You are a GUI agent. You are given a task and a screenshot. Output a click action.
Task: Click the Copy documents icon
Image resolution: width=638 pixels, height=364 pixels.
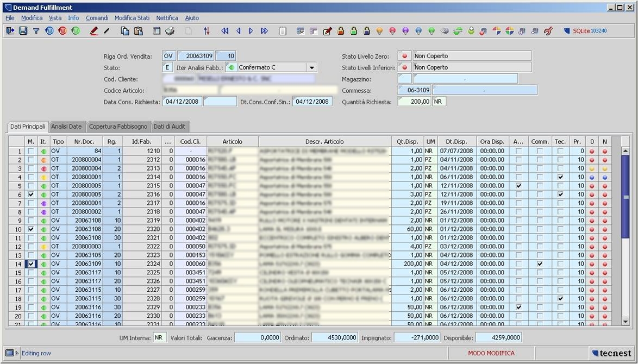125,31
